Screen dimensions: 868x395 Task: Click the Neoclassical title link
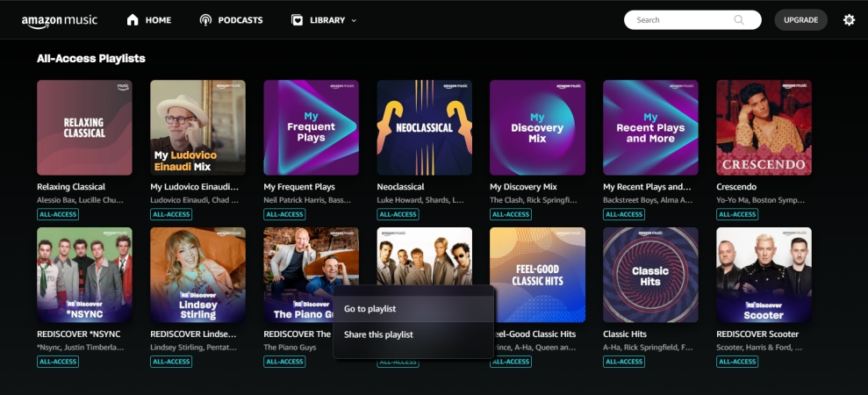point(400,187)
